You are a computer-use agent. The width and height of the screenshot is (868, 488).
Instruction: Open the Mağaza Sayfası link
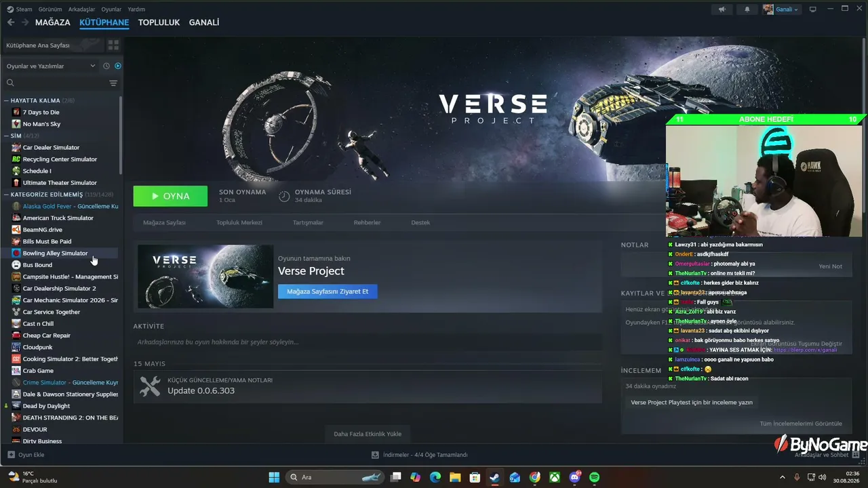coord(164,222)
